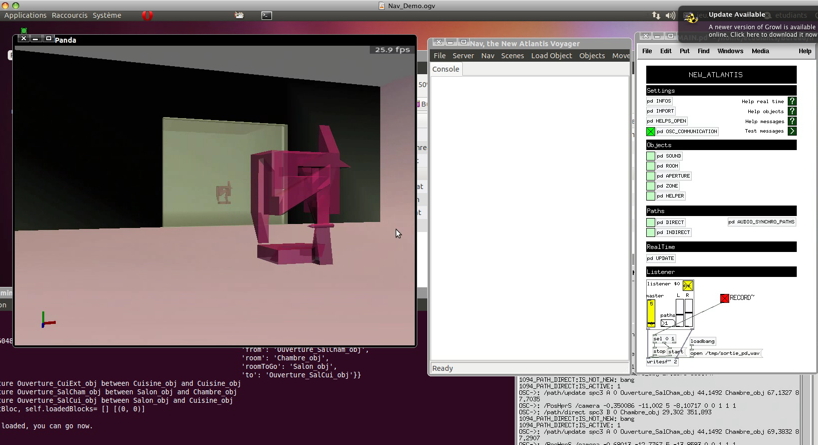Open the Help real time question button
This screenshot has width=818, height=445.
point(792,101)
